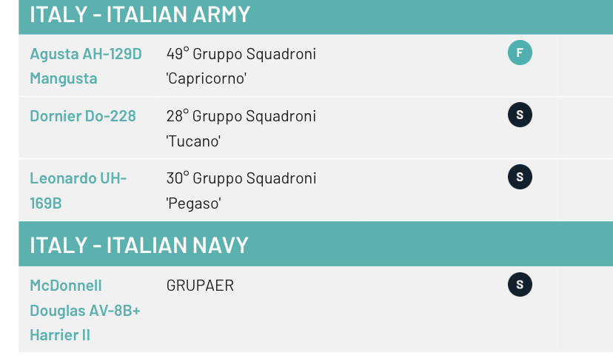The image size is (613, 364).
Task: Click the '49° Gruppo Squadroni' unit text
Action: [241, 54]
